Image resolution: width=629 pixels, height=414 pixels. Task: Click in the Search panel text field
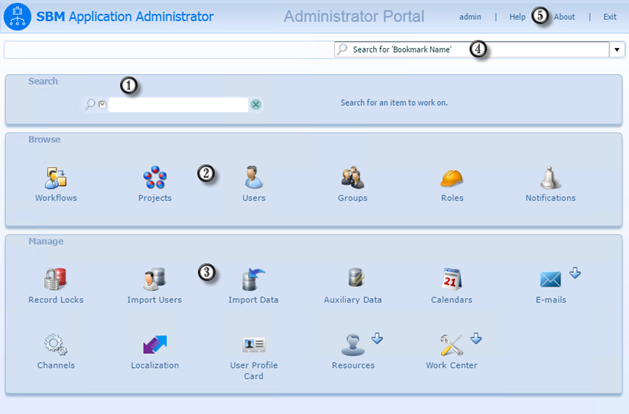coord(178,105)
